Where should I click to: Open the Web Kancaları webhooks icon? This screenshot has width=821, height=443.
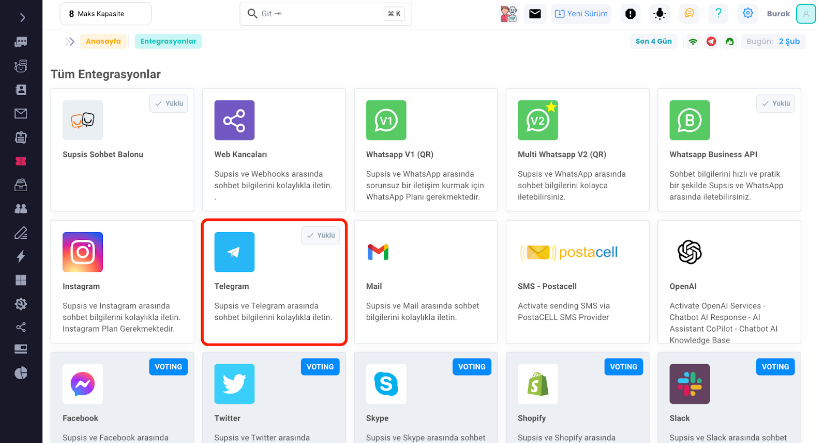tap(235, 120)
